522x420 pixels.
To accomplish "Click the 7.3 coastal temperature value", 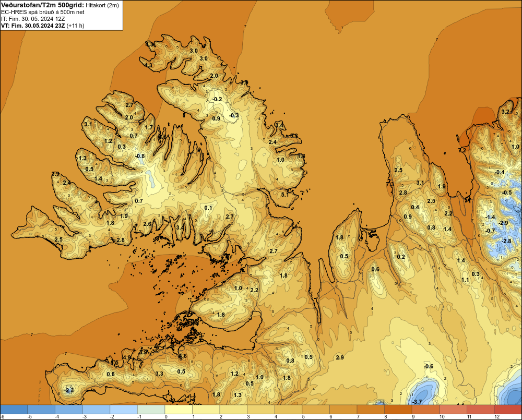I will (390, 184).
